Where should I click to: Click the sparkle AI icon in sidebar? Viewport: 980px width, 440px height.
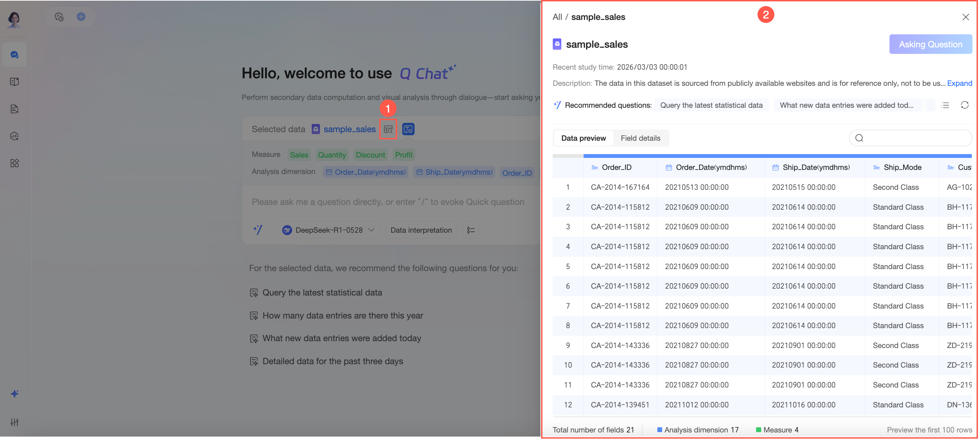pyautogui.click(x=14, y=394)
